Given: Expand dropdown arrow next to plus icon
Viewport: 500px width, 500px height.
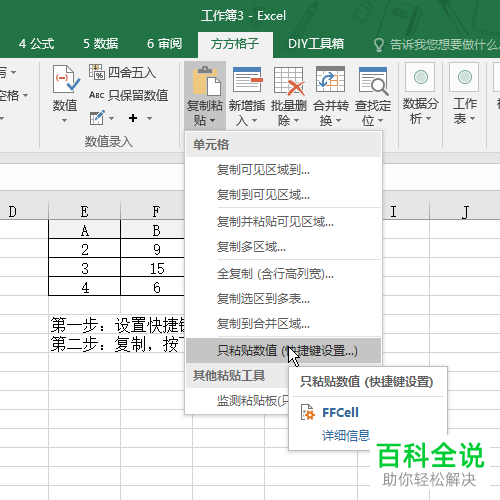Looking at the screenshot, I should (149, 118).
